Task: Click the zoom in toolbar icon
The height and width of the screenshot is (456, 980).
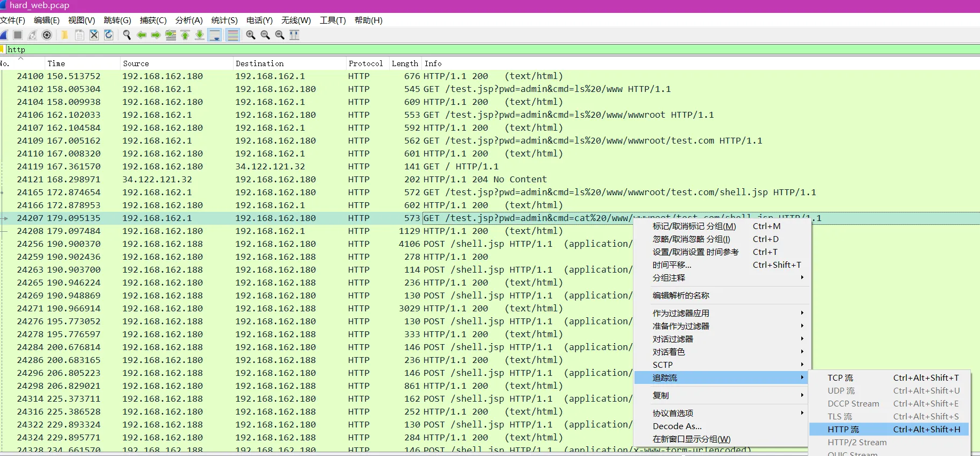Action: pyautogui.click(x=251, y=35)
